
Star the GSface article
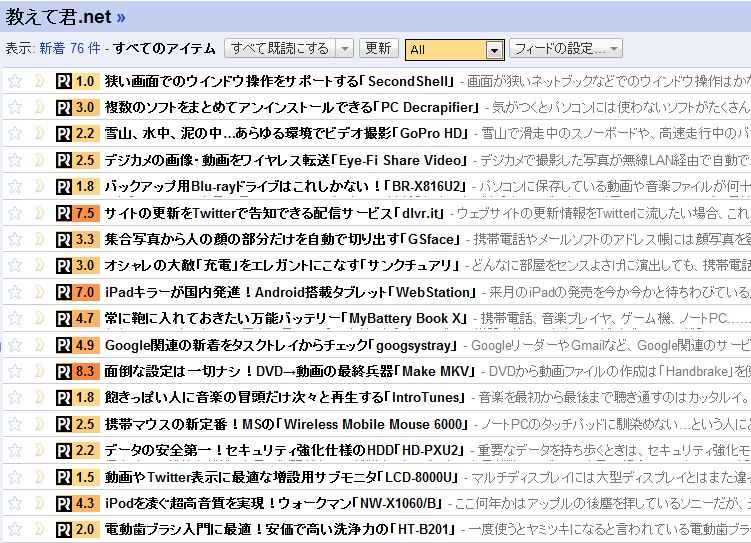point(15,239)
